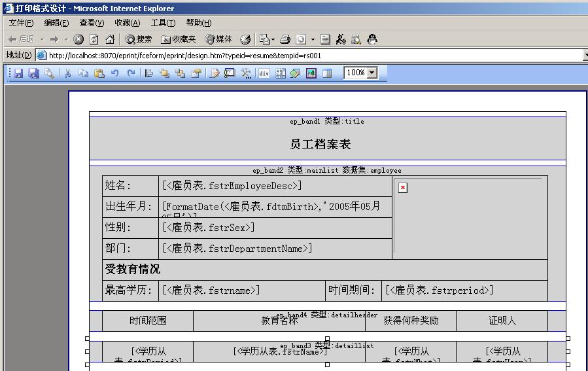Click the label text control icon

click(x=230, y=73)
